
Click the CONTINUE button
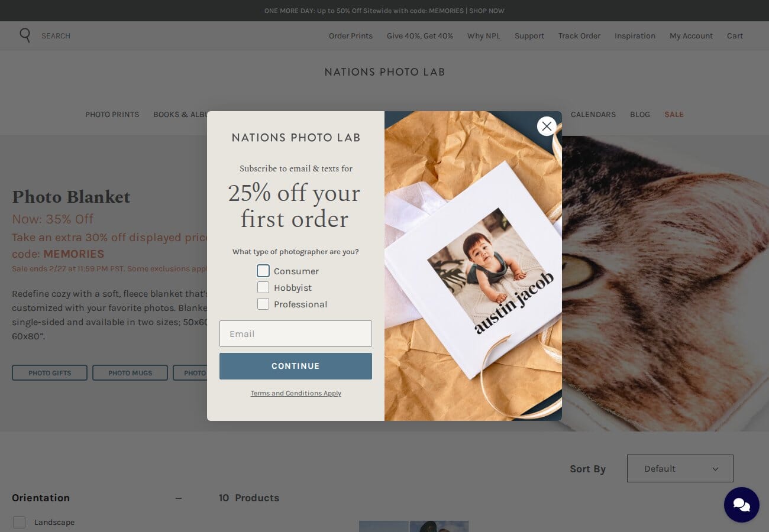point(296,366)
